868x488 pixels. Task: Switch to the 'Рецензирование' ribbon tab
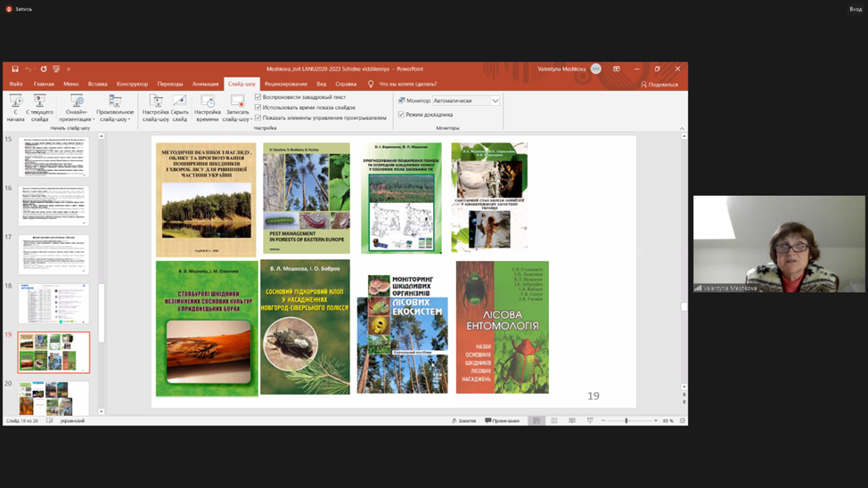(x=286, y=84)
